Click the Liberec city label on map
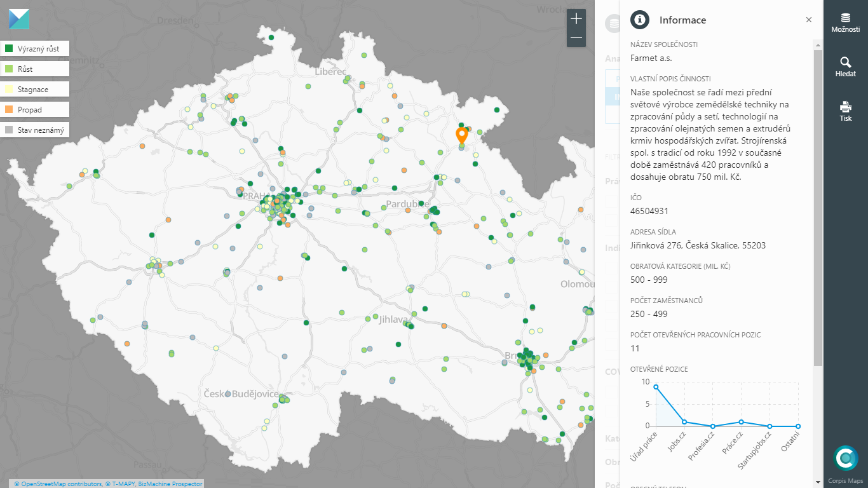This screenshot has height=488, width=868. point(330,72)
